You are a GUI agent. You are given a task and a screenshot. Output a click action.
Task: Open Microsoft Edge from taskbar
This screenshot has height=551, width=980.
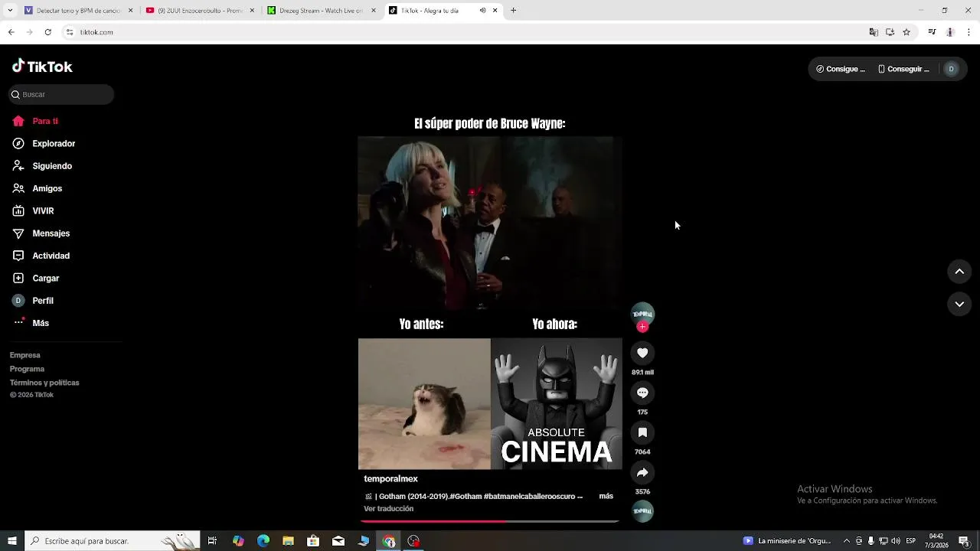tap(263, 541)
